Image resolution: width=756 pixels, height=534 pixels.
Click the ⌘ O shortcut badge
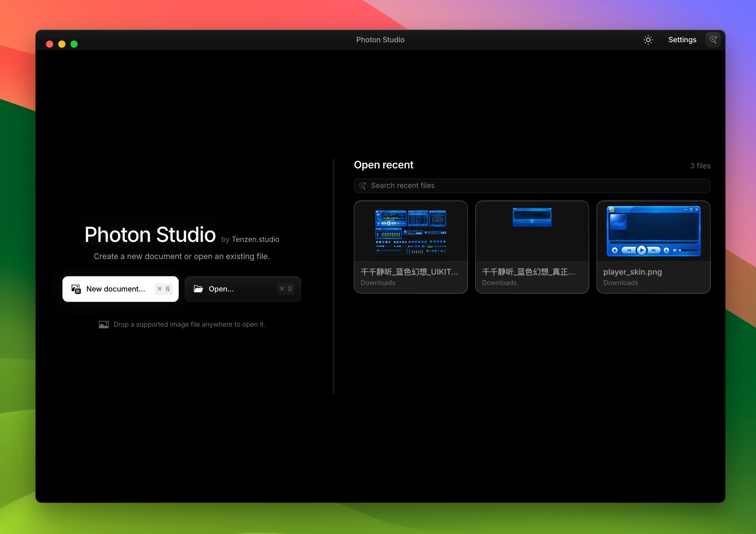pyautogui.click(x=286, y=289)
